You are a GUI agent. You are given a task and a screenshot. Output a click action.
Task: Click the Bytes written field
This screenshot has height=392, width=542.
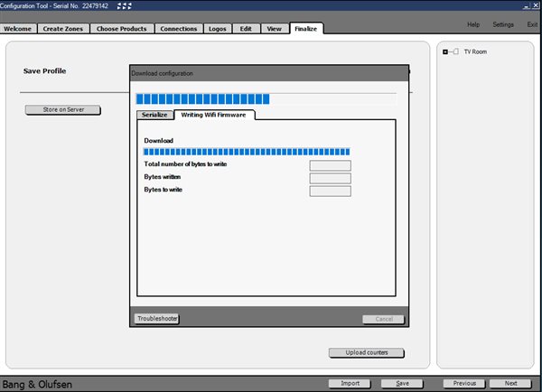[x=330, y=178]
